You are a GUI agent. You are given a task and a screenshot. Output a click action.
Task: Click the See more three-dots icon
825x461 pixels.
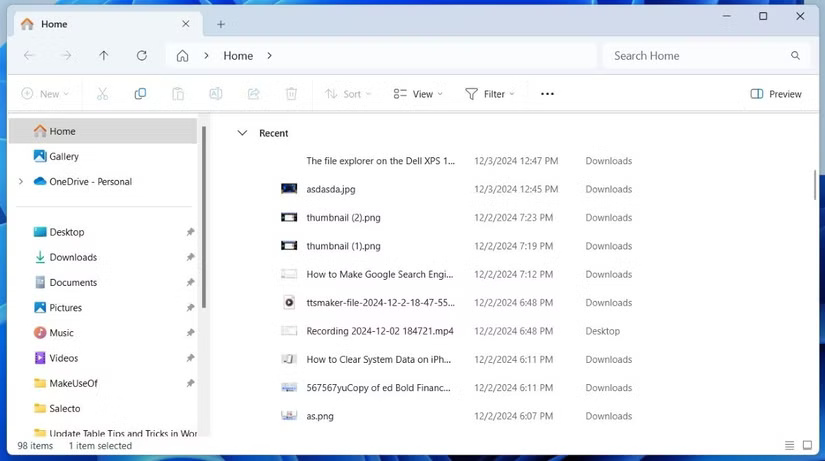point(547,94)
